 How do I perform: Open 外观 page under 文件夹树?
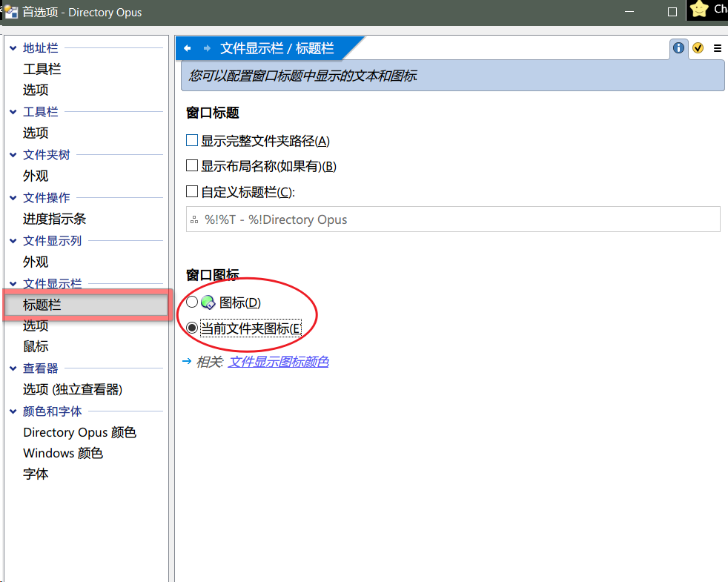click(36, 176)
